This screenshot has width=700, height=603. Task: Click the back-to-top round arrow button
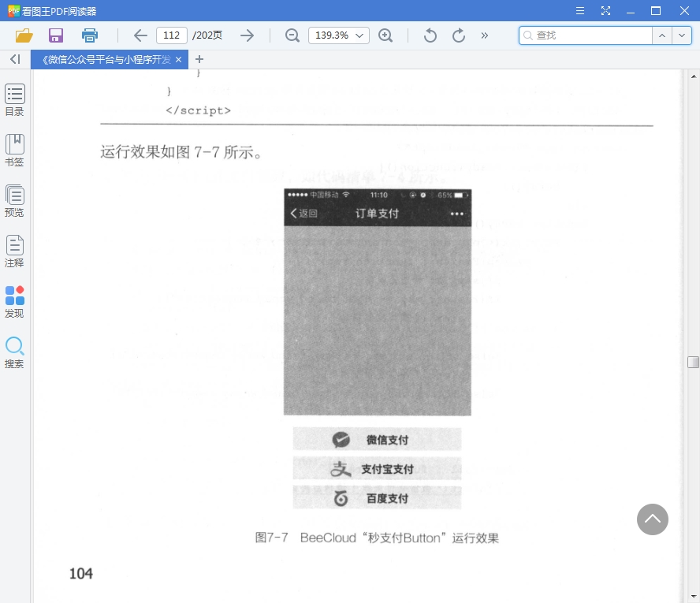point(652,519)
